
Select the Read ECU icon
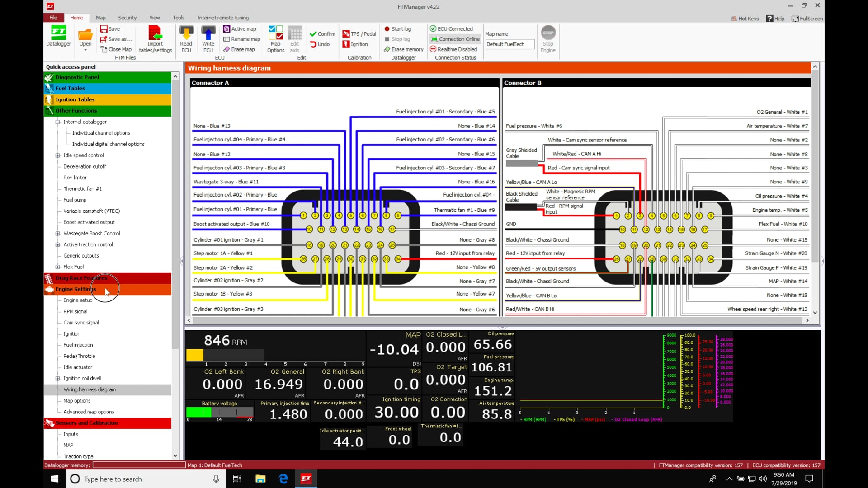186,38
